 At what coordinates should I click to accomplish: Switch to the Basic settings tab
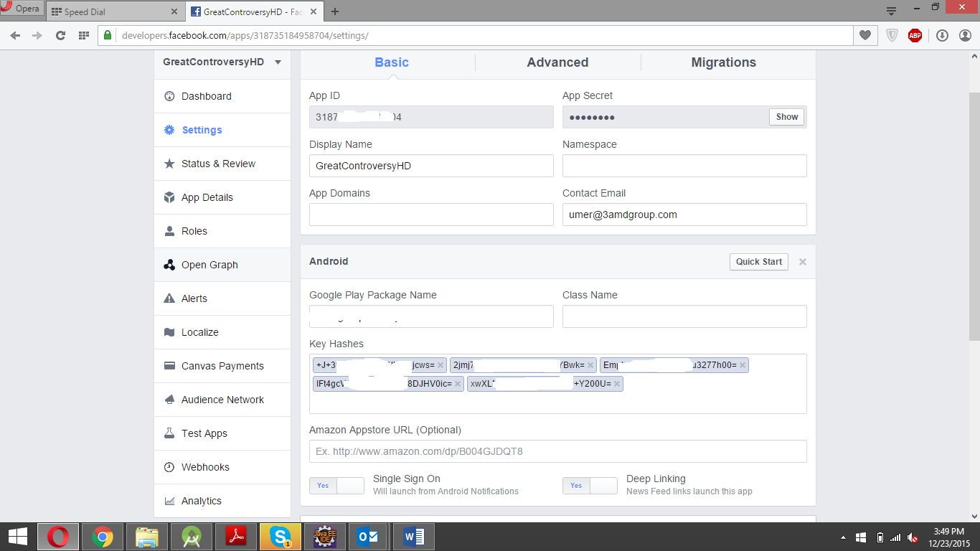[x=392, y=62]
